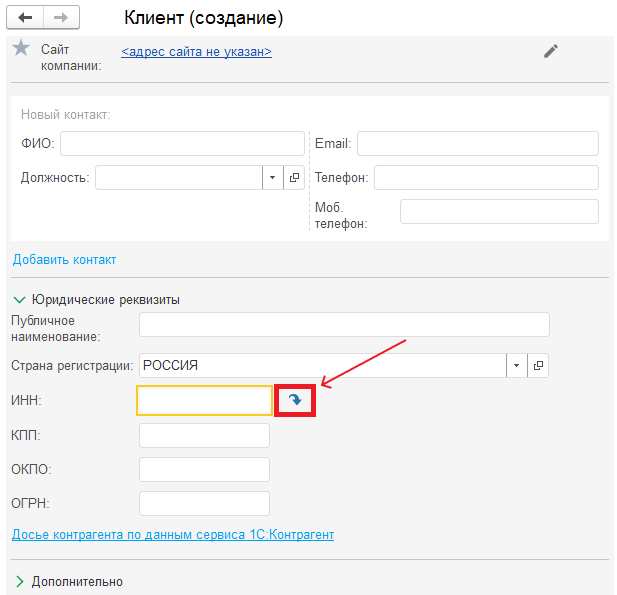Viewport: 617px width, 595px height.
Task: Focus the ФИО input field
Action: 182,144
